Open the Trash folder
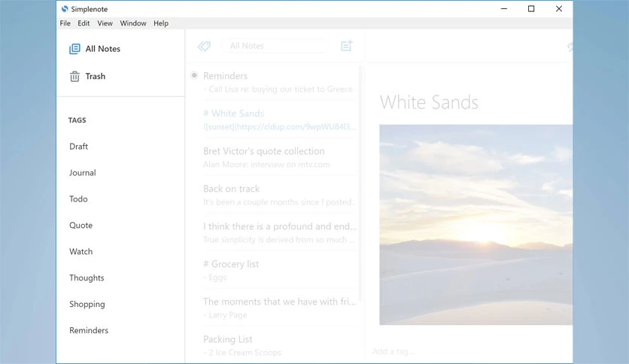Viewport: 629px width, 364px height. point(87,76)
